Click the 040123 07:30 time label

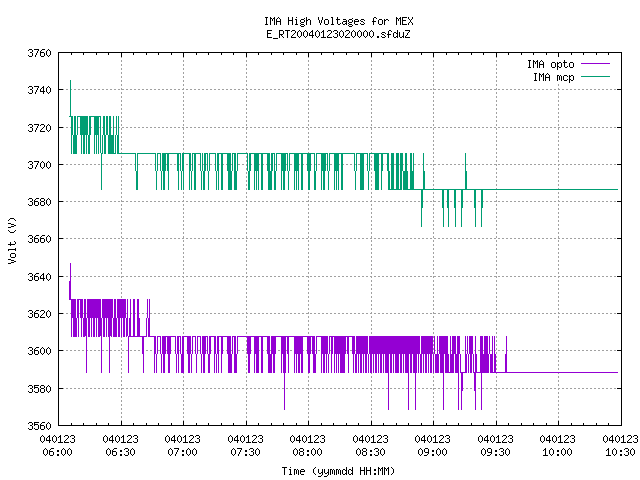245,446
